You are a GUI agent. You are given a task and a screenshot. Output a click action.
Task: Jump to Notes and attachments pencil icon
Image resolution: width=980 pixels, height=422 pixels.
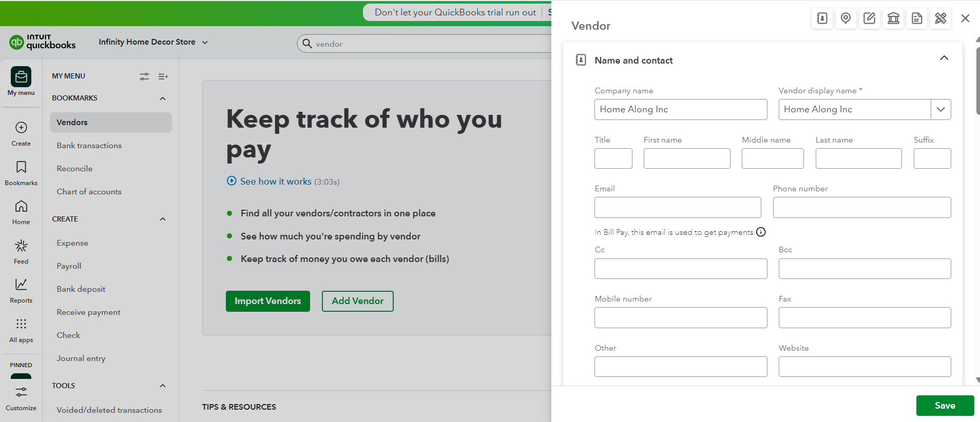pyautogui.click(x=869, y=18)
